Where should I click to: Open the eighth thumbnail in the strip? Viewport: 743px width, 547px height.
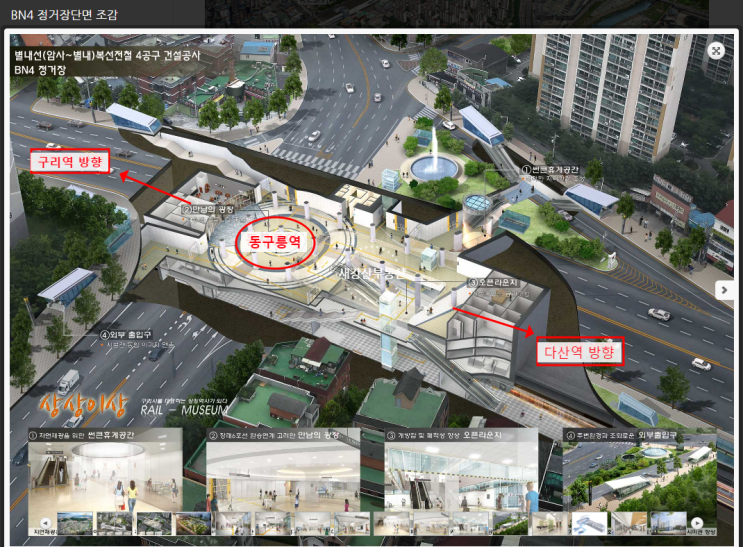point(352,523)
